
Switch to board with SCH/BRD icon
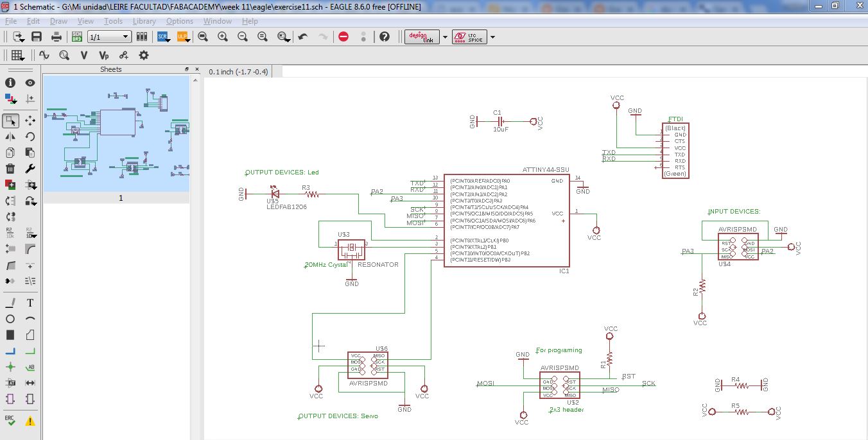(x=77, y=37)
